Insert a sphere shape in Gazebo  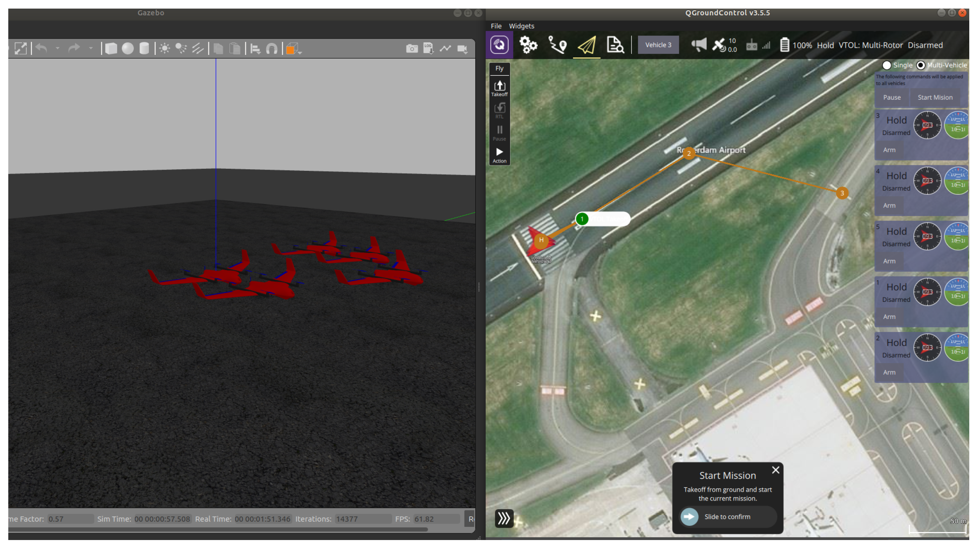point(128,49)
